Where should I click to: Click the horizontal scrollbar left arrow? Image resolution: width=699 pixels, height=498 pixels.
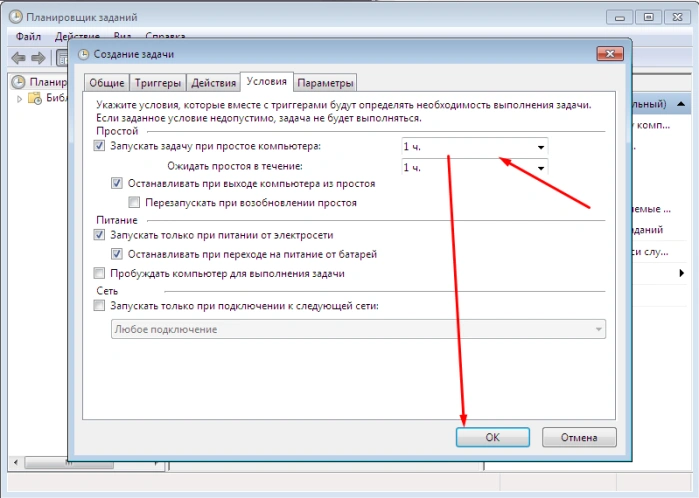16,462
